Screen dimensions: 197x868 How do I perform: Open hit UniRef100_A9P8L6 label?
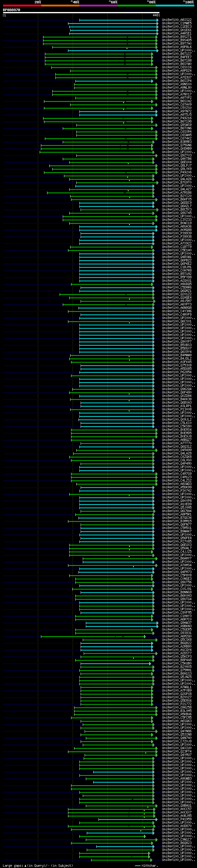[x=177, y=47]
